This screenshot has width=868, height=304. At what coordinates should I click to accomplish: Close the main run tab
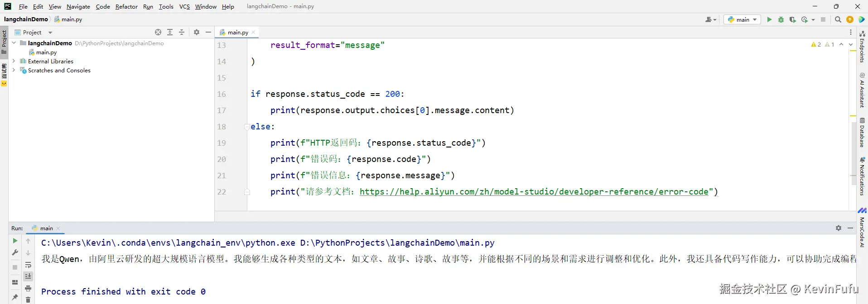58,228
